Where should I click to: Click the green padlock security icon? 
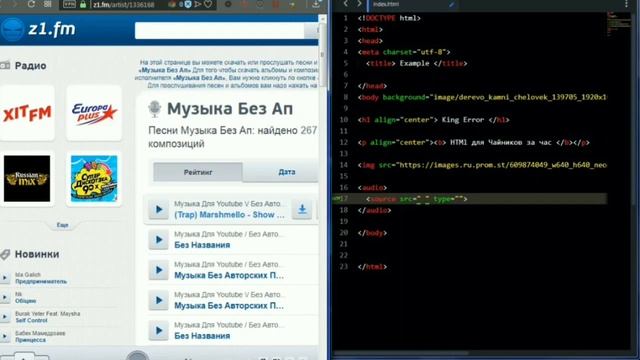point(83,5)
